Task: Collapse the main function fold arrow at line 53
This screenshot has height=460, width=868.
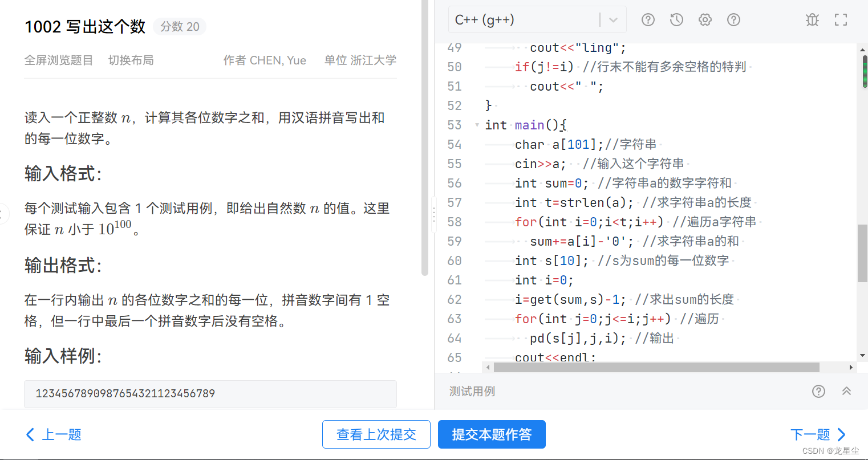Action: (x=477, y=125)
